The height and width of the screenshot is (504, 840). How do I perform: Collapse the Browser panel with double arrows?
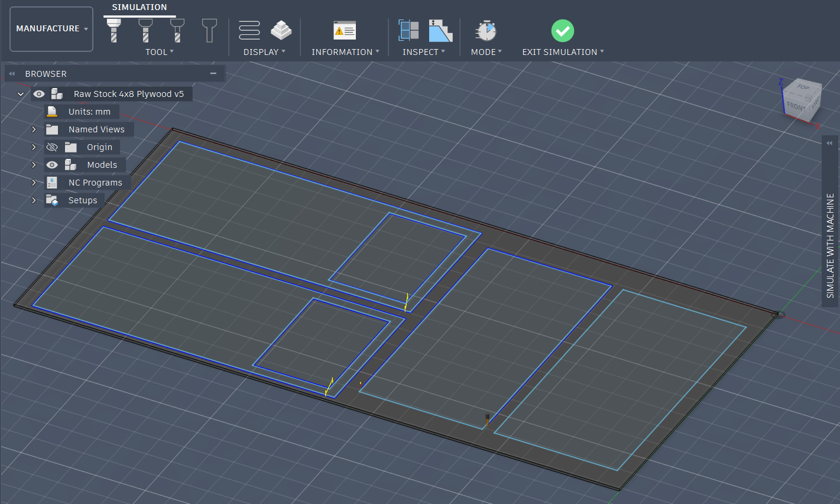click(x=12, y=74)
